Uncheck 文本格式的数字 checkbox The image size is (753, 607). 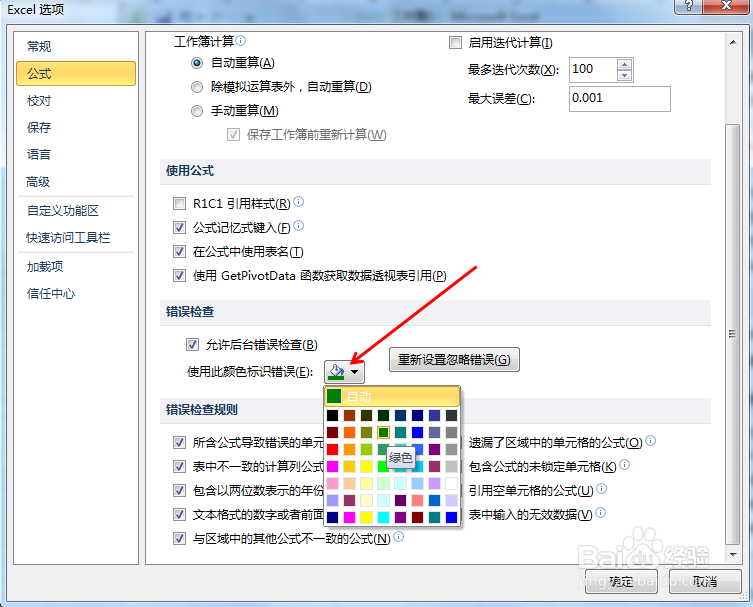180,515
